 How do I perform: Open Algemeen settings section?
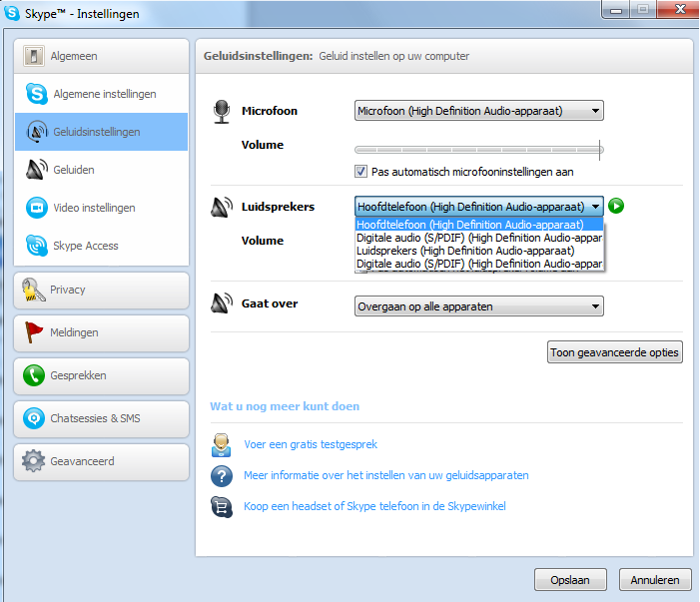tap(101, 56)
